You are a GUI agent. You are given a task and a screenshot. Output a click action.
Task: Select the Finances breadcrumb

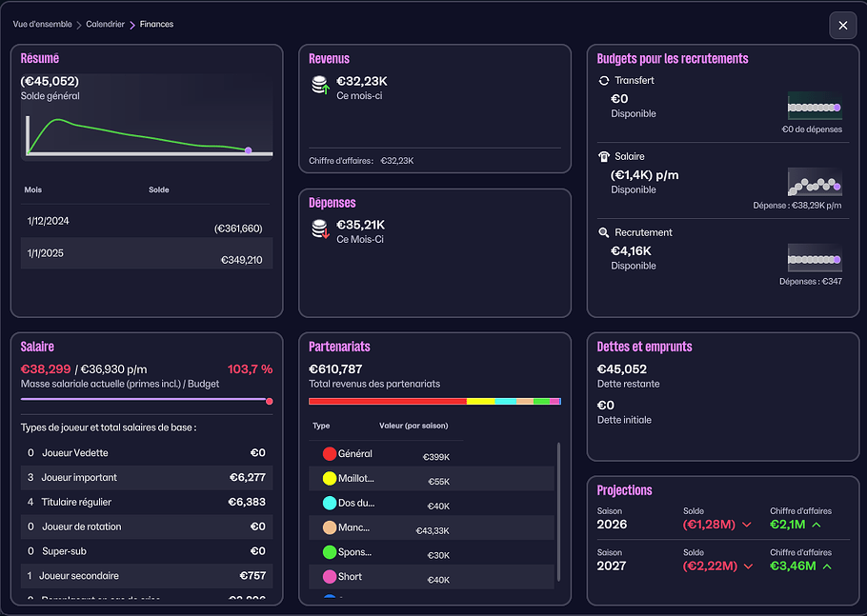156,25
